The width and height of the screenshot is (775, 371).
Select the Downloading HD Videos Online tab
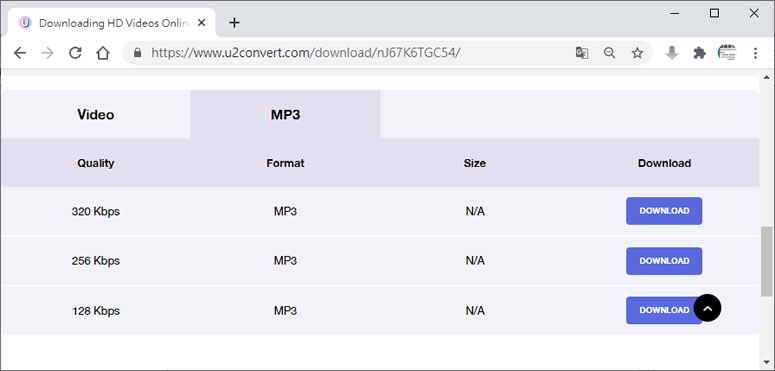tap(112, 23)
